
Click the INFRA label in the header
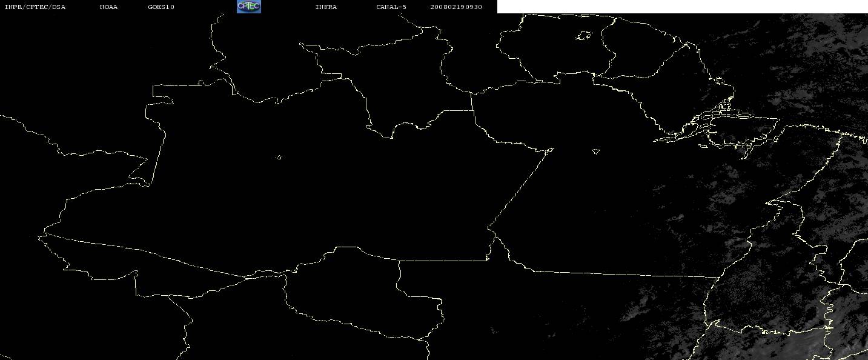tap(326, 7)
